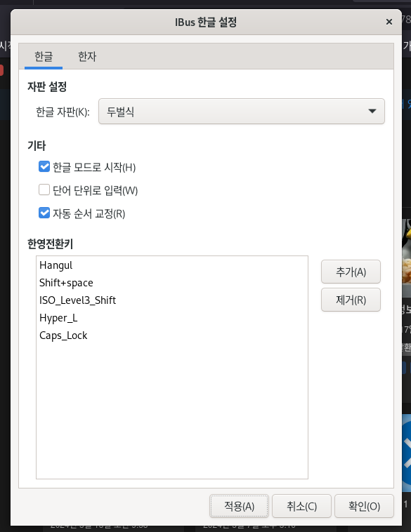Enable 단어 단위로 입력(W) checkbox
This screenshot has height=532, width=411.
tap(44, 190)
